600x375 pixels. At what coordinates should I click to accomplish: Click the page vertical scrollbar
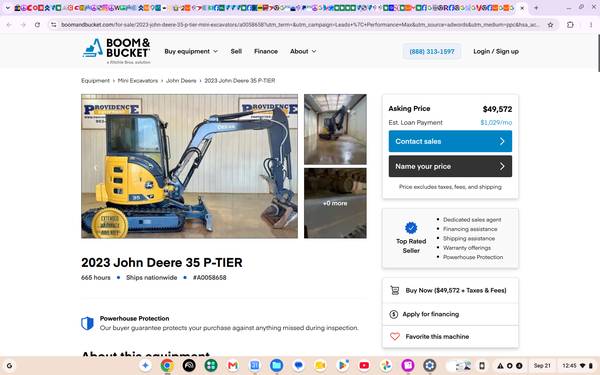(x=598, y=53)
